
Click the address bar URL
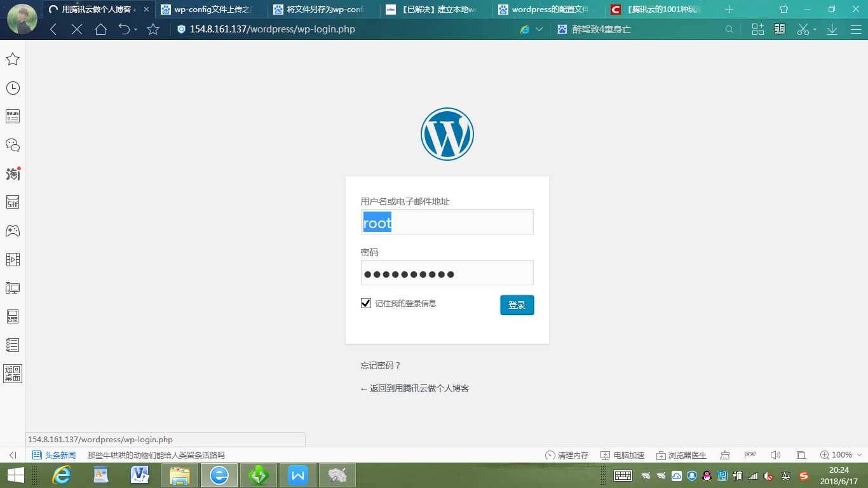[x=273, y=29]
